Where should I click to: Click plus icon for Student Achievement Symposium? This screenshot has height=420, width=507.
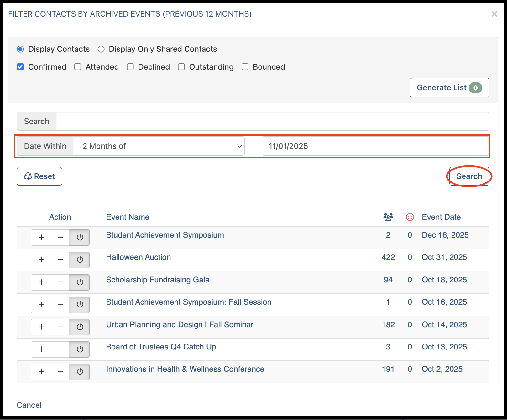41,237
